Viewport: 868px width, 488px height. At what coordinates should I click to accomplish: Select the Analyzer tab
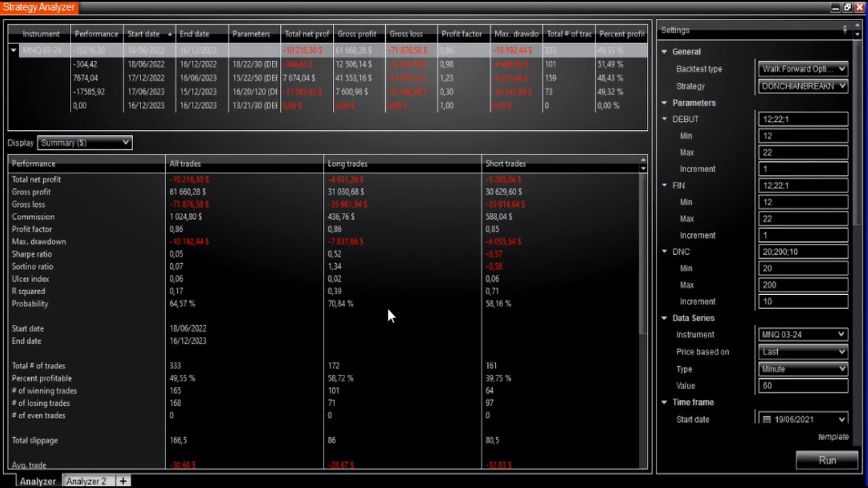pyautogui.click(x=37, y=481)
